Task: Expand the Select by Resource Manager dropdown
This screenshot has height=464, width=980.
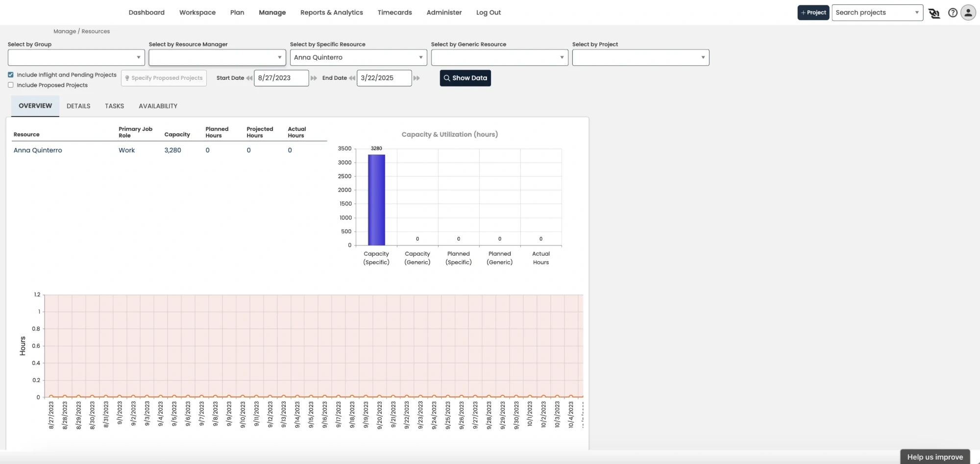Action: pos(218,57)
